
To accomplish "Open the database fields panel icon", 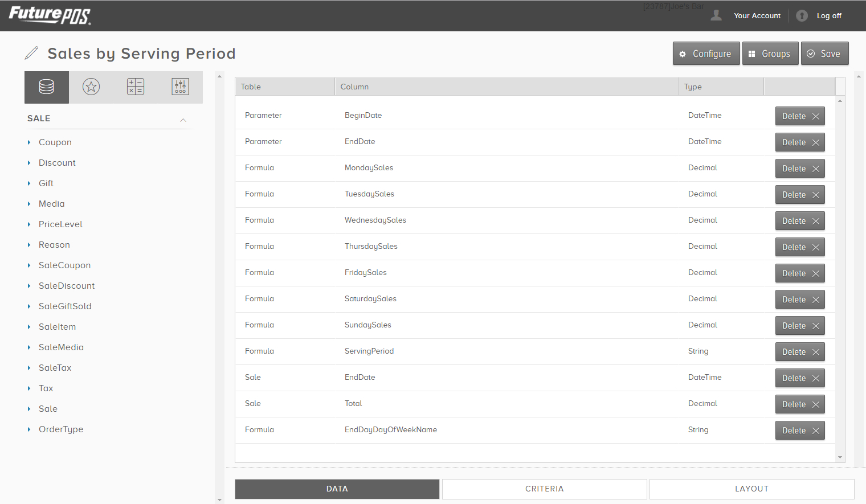I will 46,87.
